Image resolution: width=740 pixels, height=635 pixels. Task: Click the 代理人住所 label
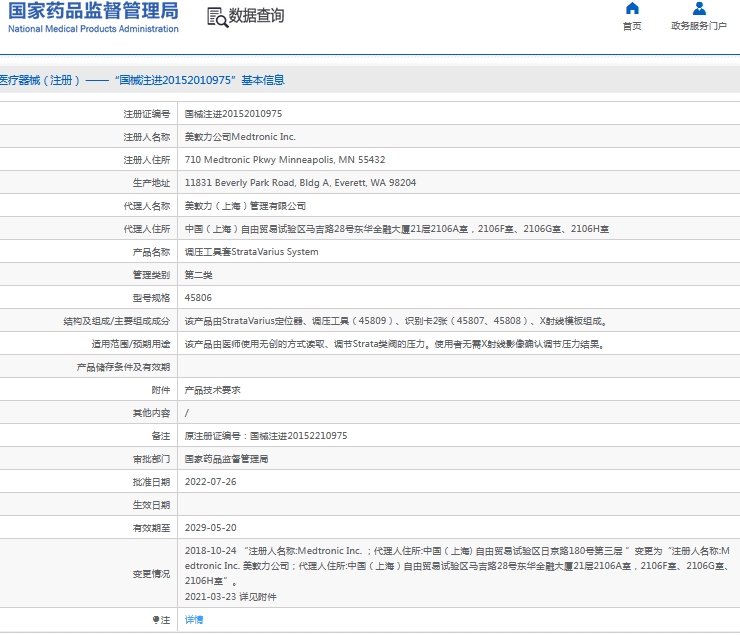pos(147,229)
